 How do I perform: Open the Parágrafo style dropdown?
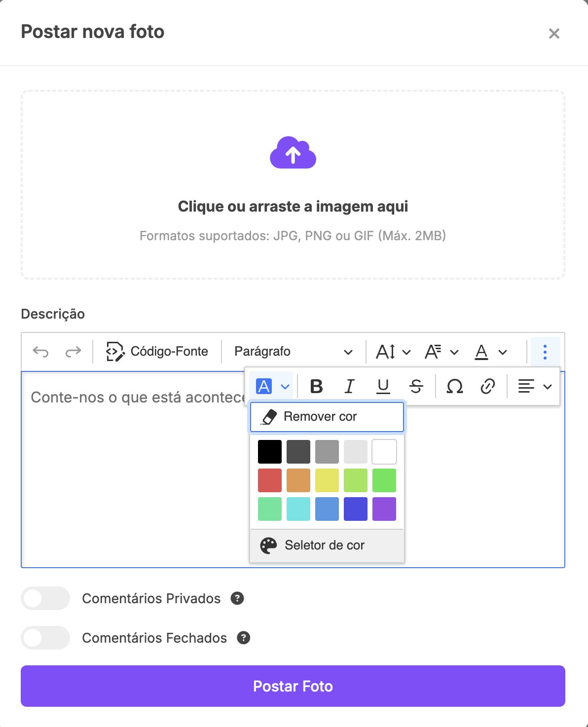click(x=293, y=352)
